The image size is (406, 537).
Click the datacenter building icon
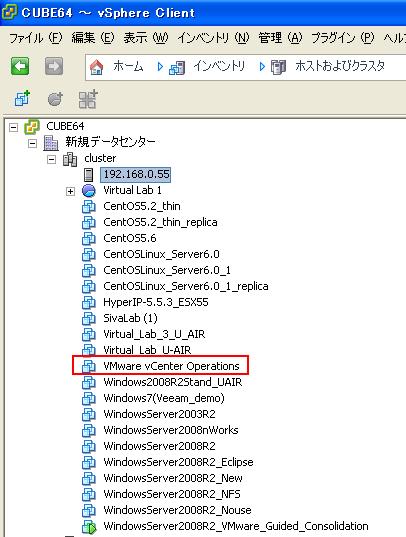(51, 142)
